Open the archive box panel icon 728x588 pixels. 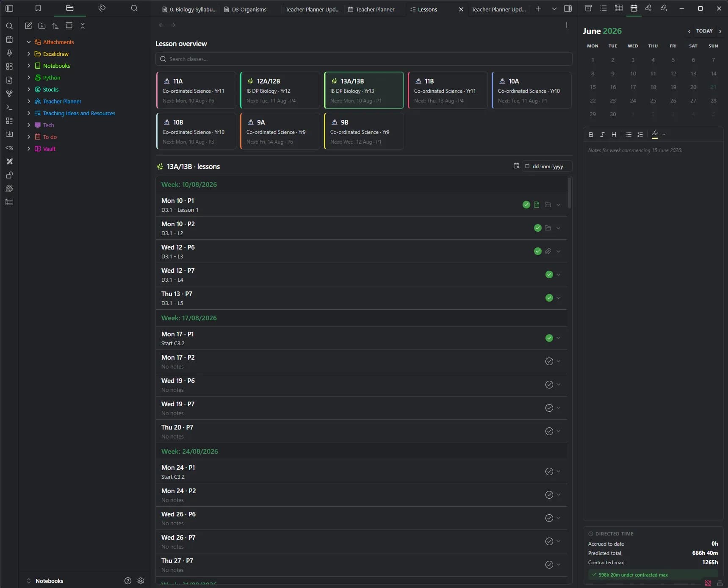[x=588, y=8]
